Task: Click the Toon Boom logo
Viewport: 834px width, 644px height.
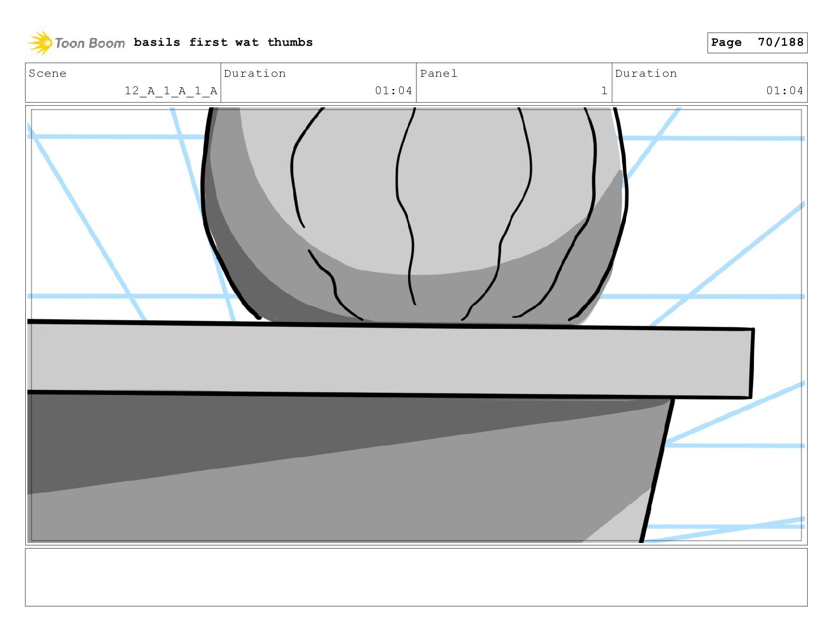Action: (x=76, y=43)
